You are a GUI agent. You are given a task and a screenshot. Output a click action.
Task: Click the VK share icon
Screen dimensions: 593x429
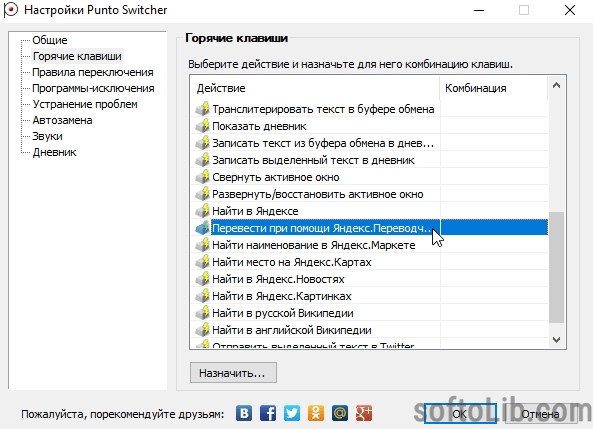244,413
